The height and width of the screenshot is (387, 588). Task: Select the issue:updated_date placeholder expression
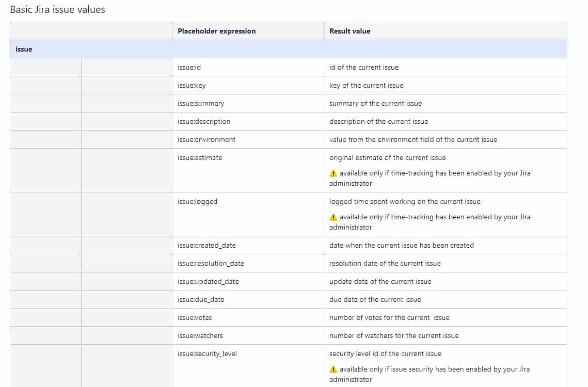click(208, 281)
